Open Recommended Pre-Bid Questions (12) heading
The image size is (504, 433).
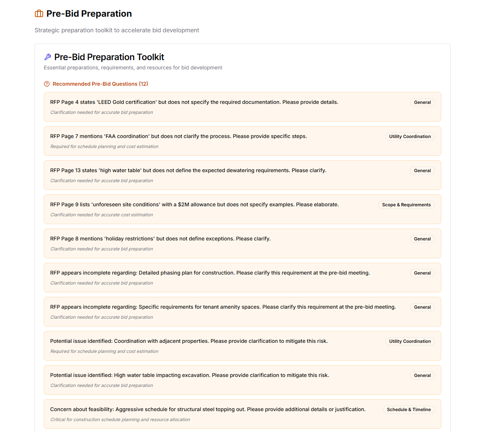tap(100, 84)
